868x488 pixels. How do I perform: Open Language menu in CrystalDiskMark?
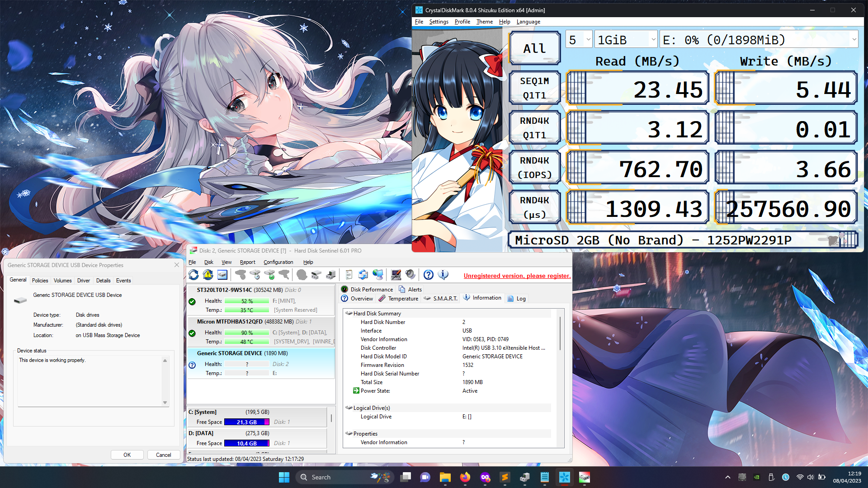[528, 22]
